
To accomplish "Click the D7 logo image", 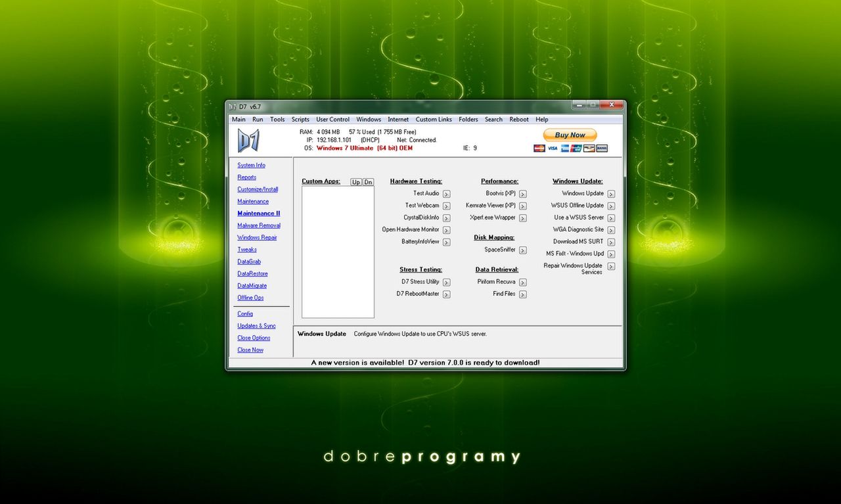I will 248,140.
